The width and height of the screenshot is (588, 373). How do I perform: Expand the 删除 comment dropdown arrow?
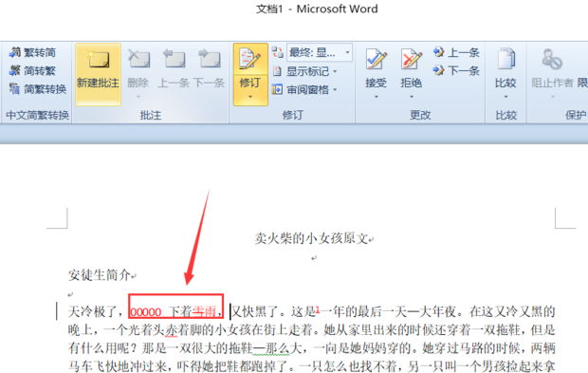(138, 97)
